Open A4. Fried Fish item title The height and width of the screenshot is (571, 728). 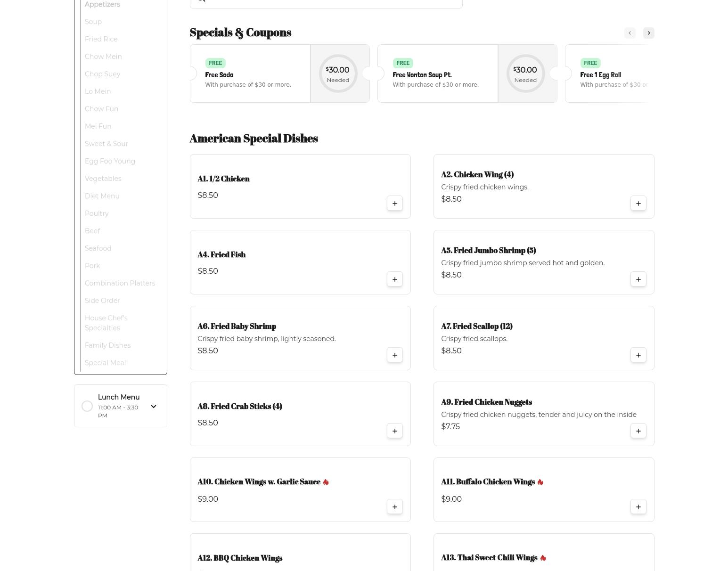(x=221, y=255)
